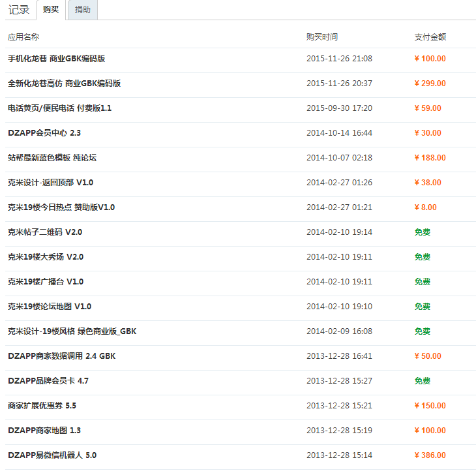Click 免费 in the 克米19楼论坛地图 row
The height and width of the screenshot is (473, 476).
pyautogui.click(x=423, y=307)
